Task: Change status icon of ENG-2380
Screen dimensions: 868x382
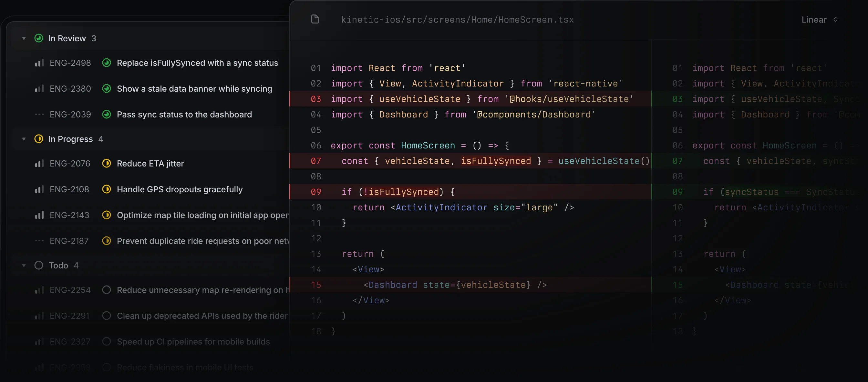Action: click(107, 89)
